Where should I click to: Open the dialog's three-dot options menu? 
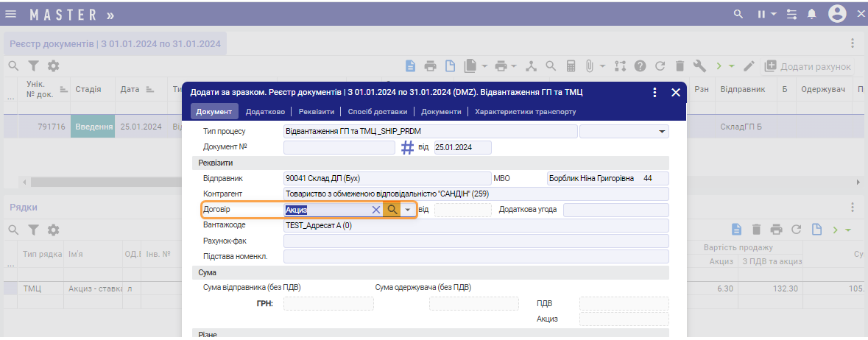pos(654,93)
